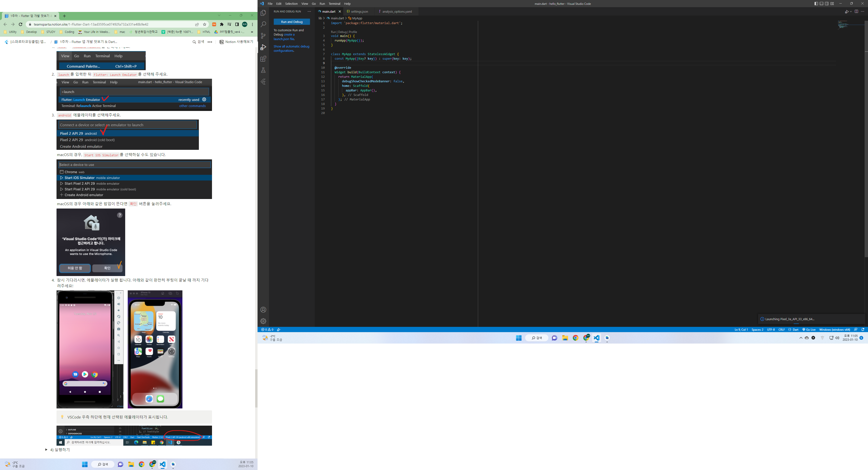Image resolution: width=868 pixels, height=470 pixels.
Task: Change indentation via 'Spaces: 2'
Action: tap(758, 330)
